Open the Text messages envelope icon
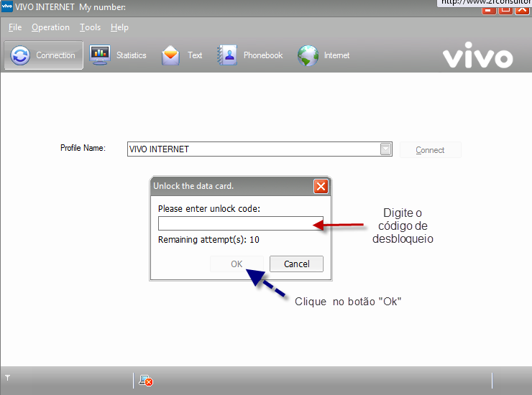This screenshot has width=532, height=395. click(x=170, y=55)
